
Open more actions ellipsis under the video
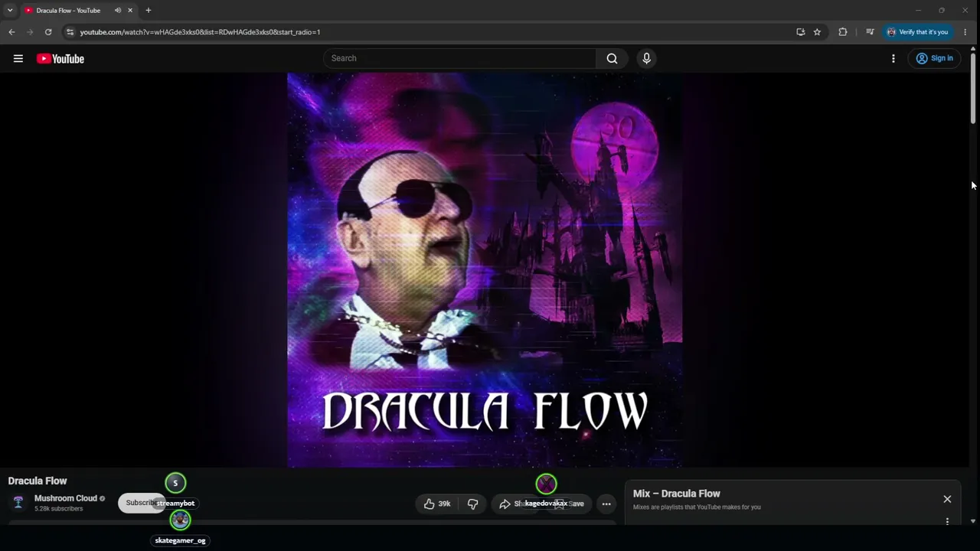(606, 504)
